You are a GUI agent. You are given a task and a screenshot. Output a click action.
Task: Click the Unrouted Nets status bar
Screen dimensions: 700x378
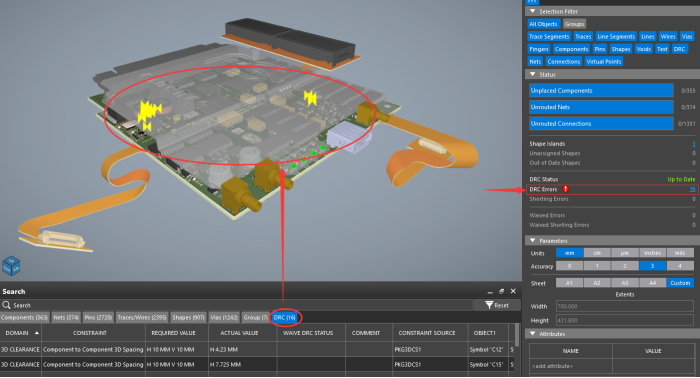tap(601, 107)
